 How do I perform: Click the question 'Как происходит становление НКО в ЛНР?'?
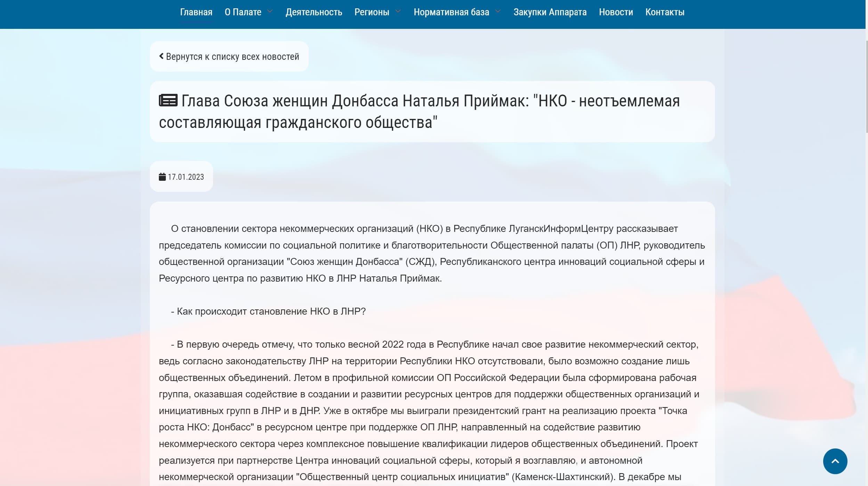tap(271, 311)
